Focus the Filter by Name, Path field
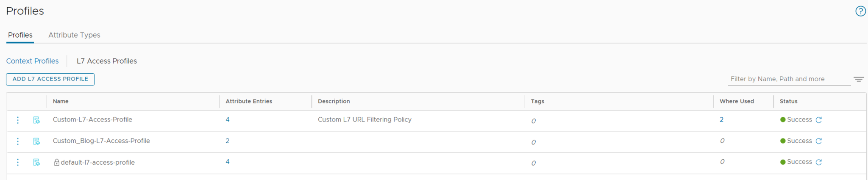The width and height of the screenshot is (868, 180). (x=788, y=79)
